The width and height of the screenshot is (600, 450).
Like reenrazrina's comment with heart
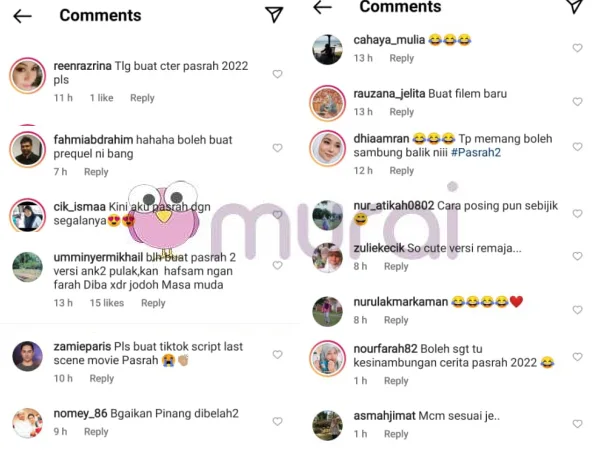click(277, 74)
